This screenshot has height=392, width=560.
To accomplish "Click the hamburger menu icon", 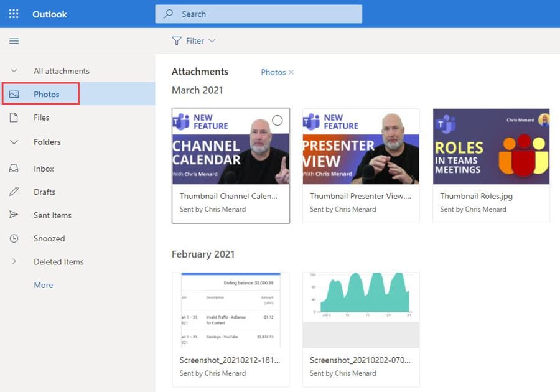I will coord(14,40).
